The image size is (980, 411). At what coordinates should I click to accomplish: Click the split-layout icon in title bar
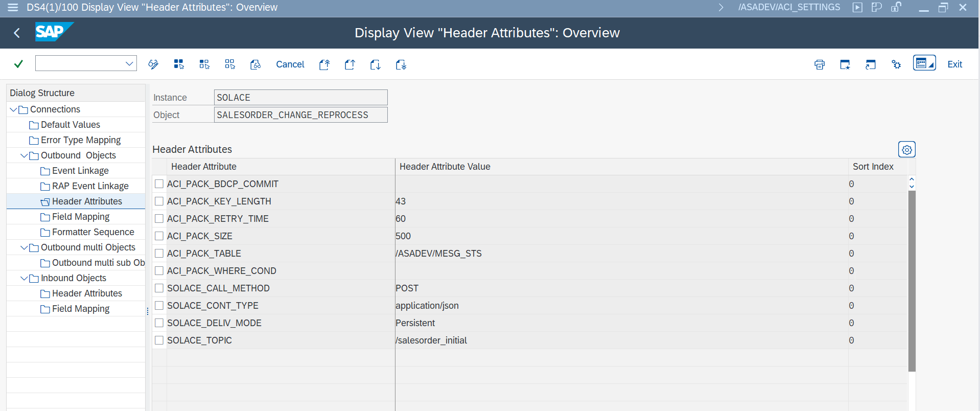pyautogui.click(x=877, y=7)
